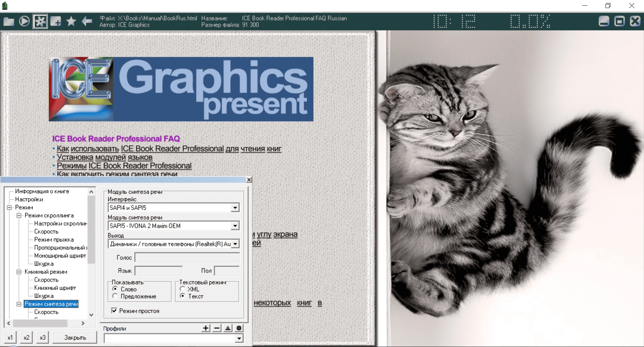Click tree vertical scrollbar down arrow
This screenshot has height=347, width=644.
tap(91, 315)
